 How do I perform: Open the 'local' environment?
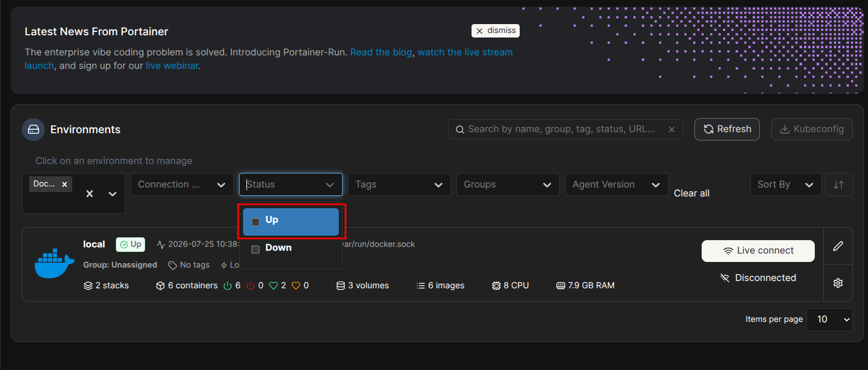pos(94,244)
